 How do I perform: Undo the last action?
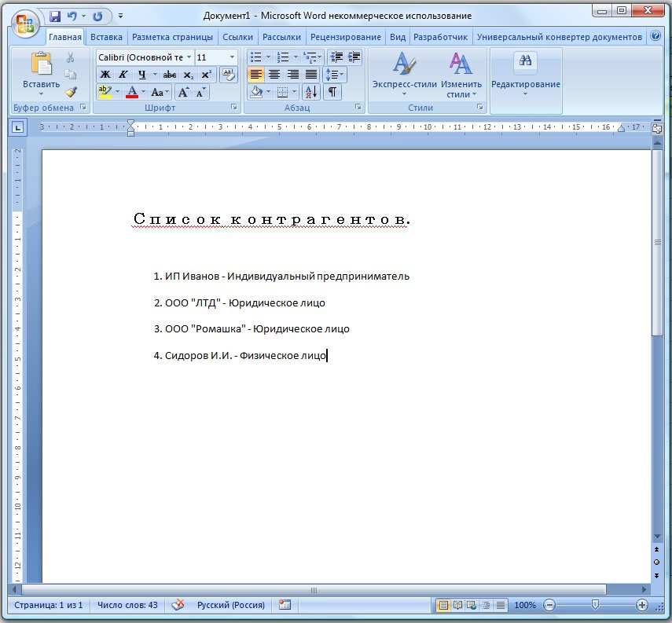point(72,16)
